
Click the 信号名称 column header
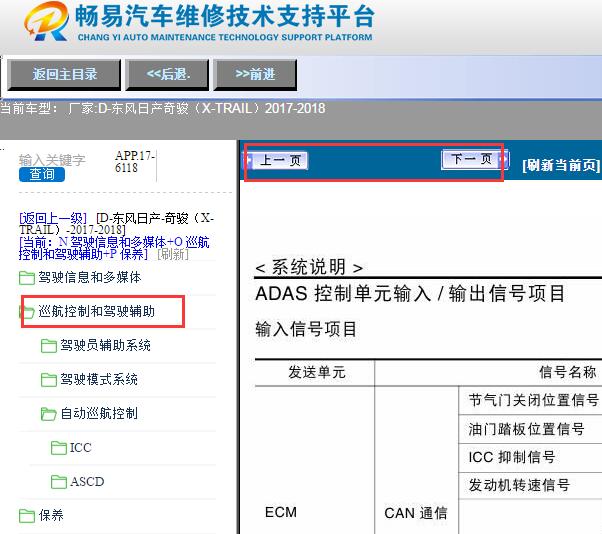[567, 372]
